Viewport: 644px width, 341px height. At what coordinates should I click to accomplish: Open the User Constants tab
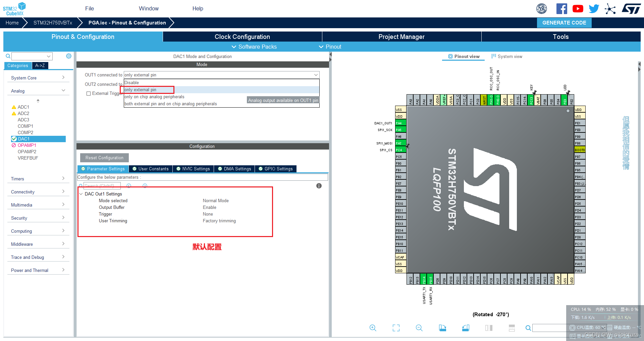(x=151, y=169)
